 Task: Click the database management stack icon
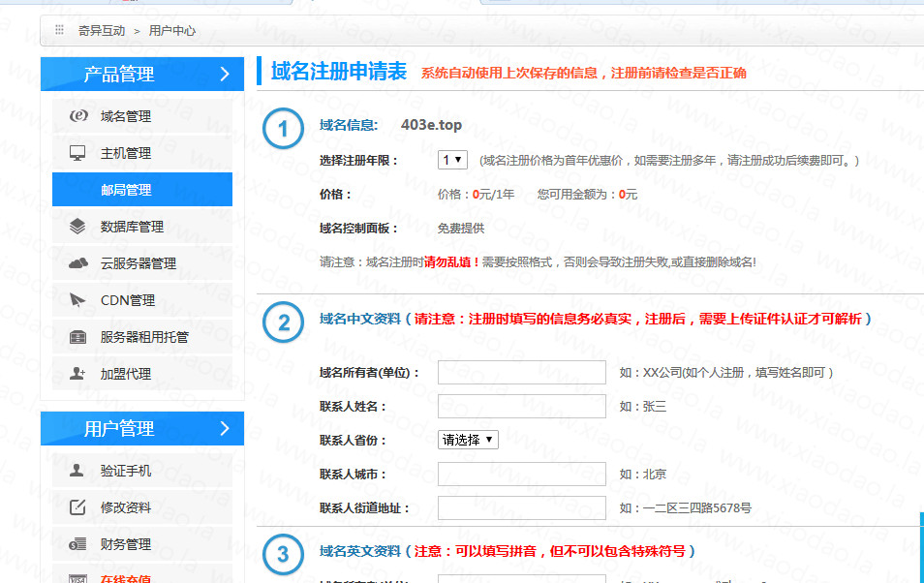[x=78, y=227]
